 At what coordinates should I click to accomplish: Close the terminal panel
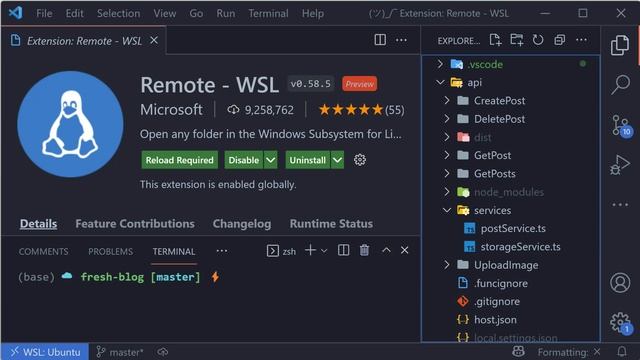point(404,250)
